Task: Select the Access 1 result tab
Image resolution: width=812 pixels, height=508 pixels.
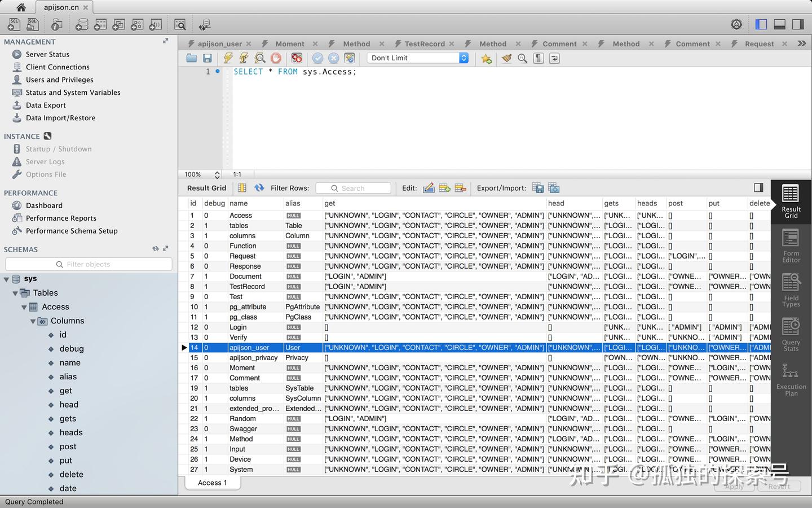Action: (x=213, y=483)
